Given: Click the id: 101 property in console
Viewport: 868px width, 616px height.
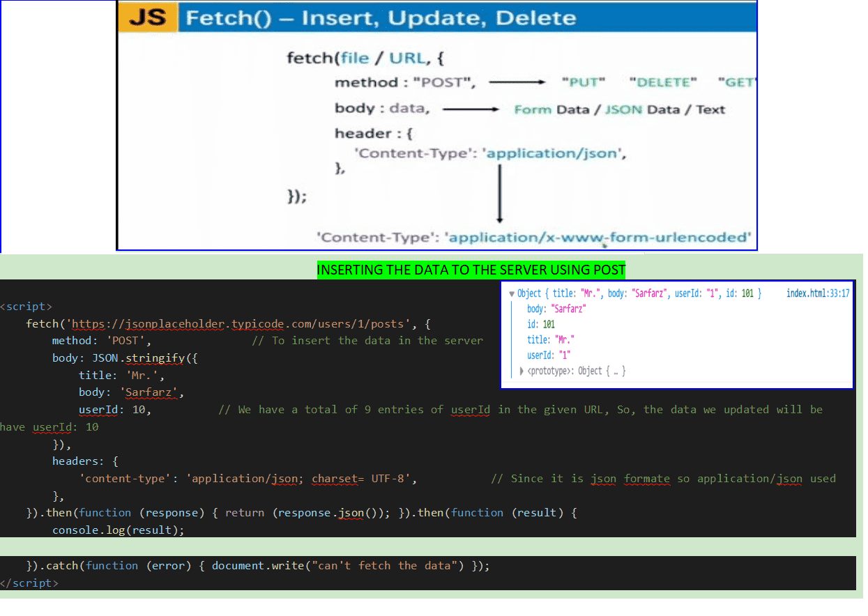Looking at the screenshot, I should (541, 324).
